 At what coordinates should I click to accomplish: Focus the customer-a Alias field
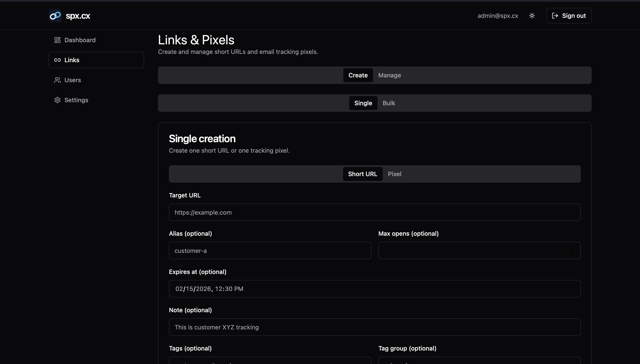[269, 250]
